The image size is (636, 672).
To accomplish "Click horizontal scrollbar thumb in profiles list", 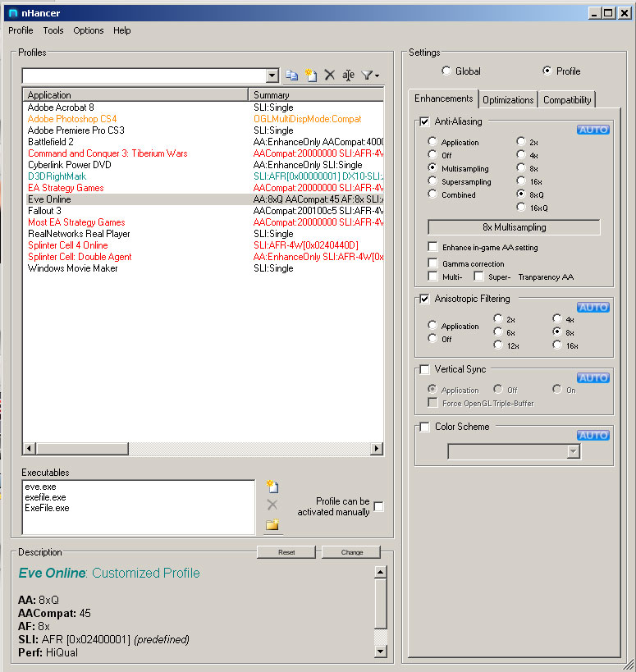I will point(82,449).
